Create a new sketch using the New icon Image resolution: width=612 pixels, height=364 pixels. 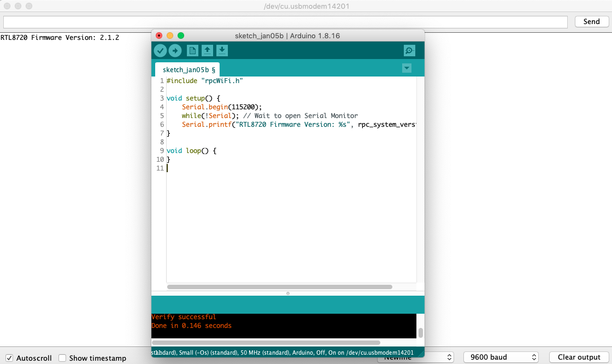(192, 50)
